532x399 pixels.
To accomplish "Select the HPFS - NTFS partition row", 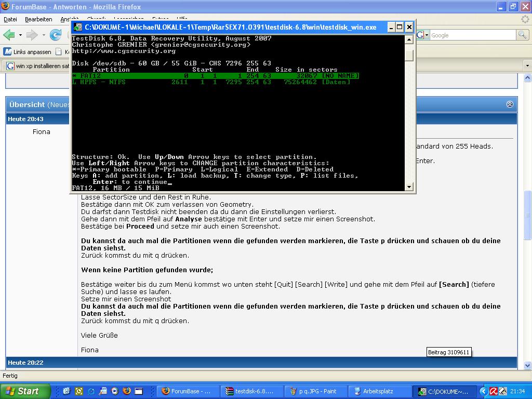I will tap(211, 82).
